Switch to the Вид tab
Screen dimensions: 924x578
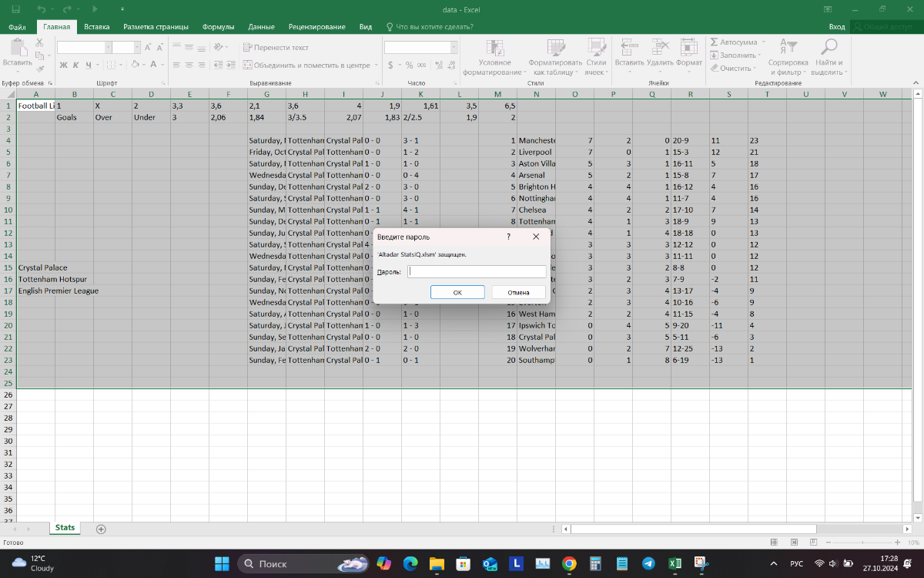coord(366,26)
